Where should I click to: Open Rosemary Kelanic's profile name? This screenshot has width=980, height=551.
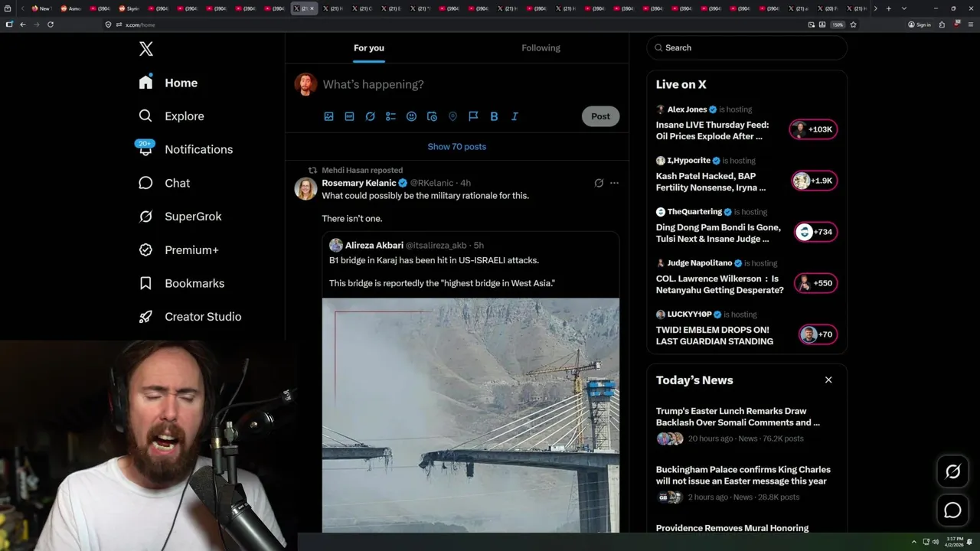(x=359, y=183)
